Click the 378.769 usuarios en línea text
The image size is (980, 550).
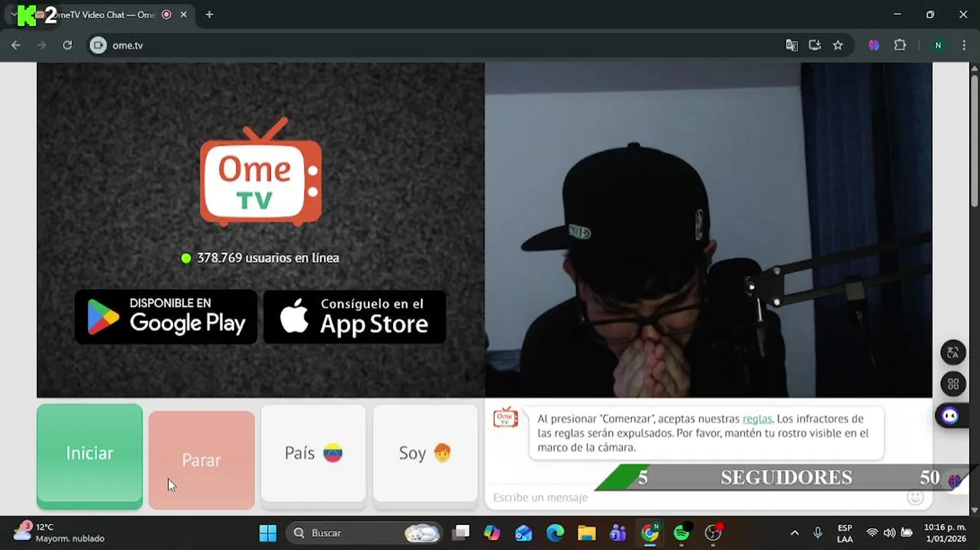268,258
